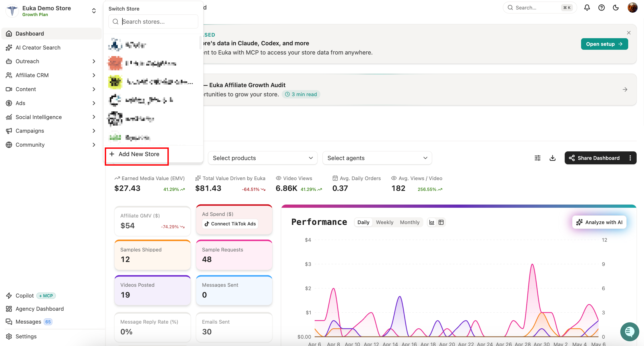Click the store list scrollbar
This screenshot has width=644, height=346.
coord(200,43)
